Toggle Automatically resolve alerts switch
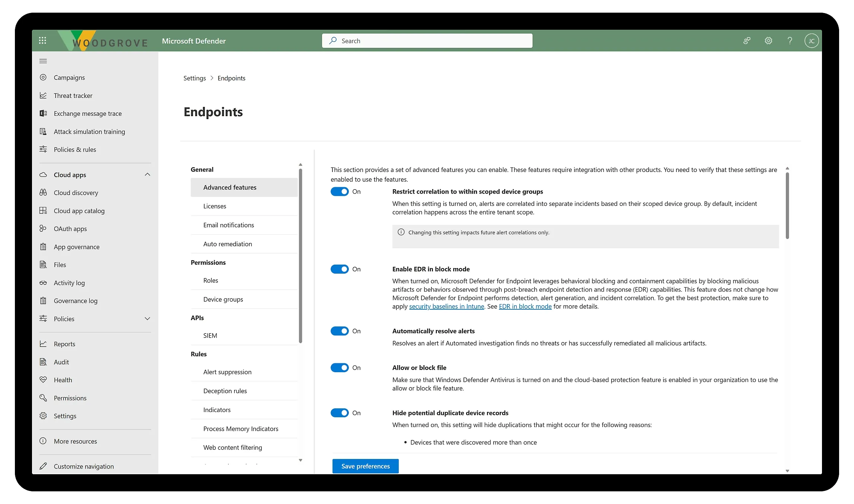This screenshot has width=854, height=504. pos(340,331)
